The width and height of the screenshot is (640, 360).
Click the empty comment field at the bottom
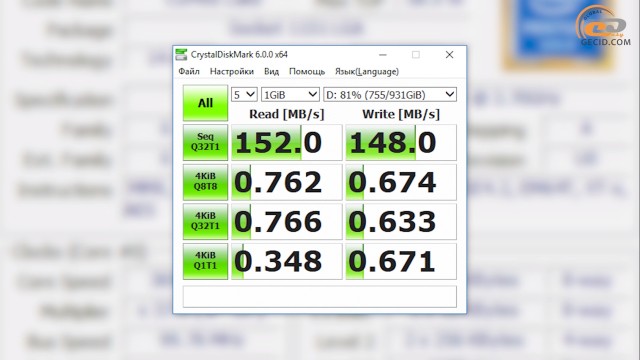click(x=320, y=297)
